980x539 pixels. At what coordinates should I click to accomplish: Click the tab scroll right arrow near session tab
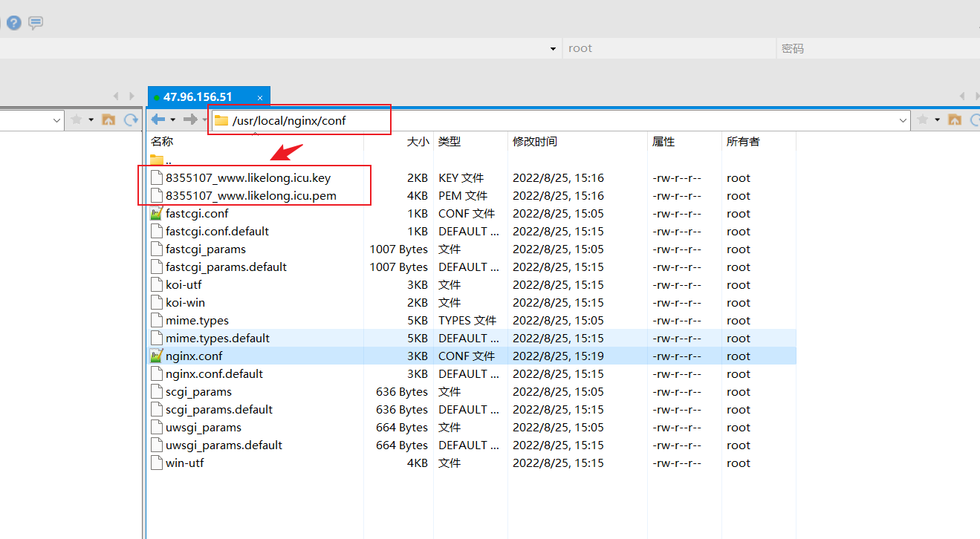(132, 97)
